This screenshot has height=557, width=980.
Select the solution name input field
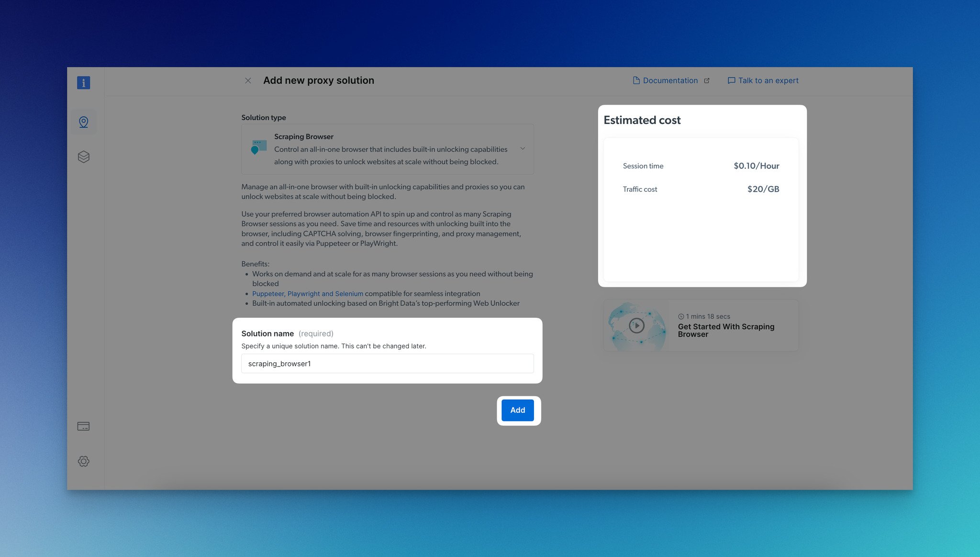click(x=387, y=363)
